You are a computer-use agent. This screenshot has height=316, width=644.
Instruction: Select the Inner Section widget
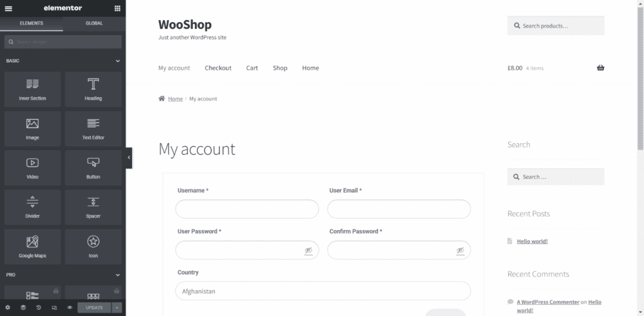click(33, 89)
